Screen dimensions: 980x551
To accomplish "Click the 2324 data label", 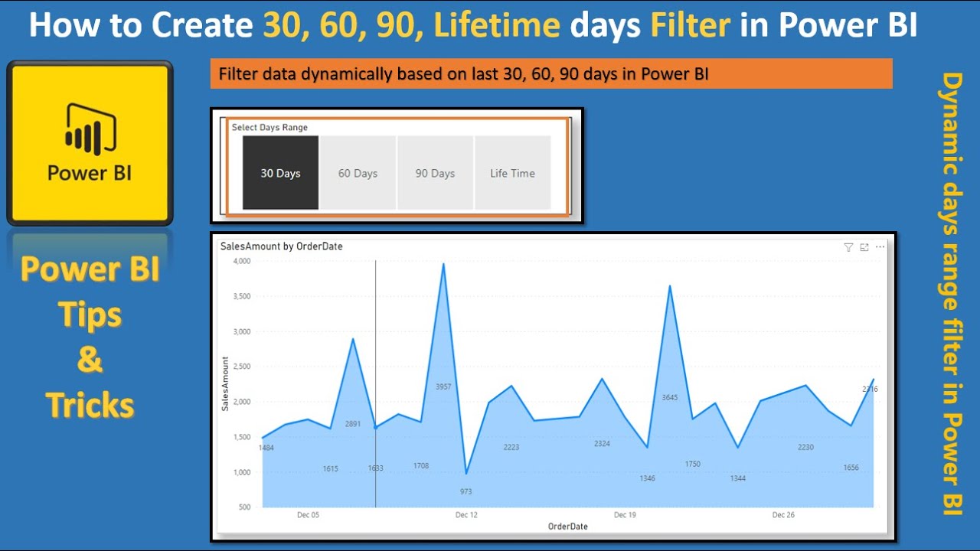I will (602, 444).
